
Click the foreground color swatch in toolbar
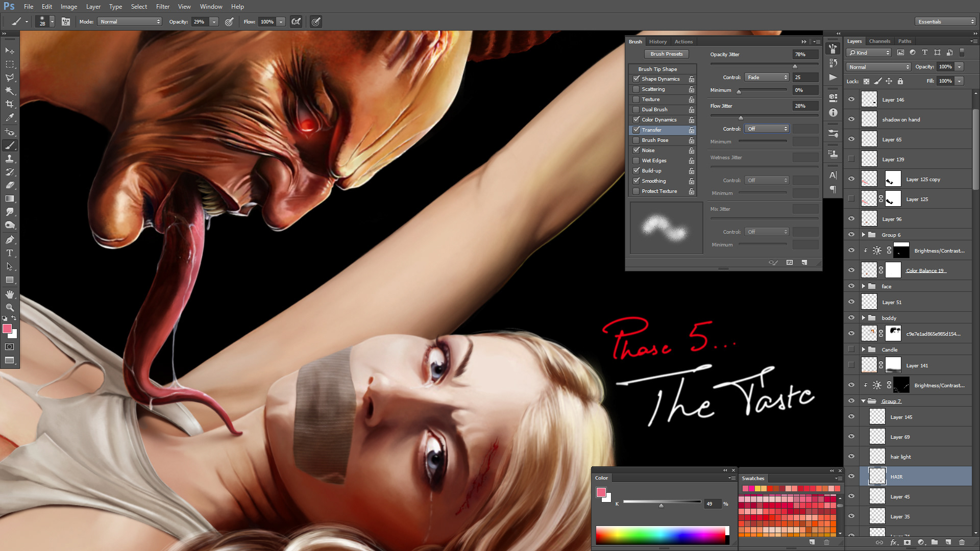point(7,329)
